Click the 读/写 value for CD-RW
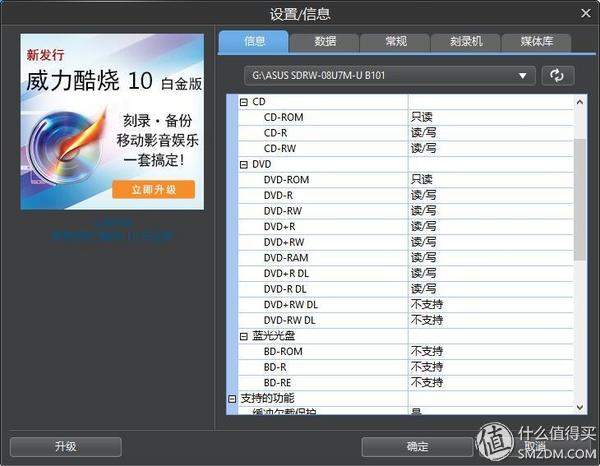This screenshot has width=600, height=466. tap(423, 149)
